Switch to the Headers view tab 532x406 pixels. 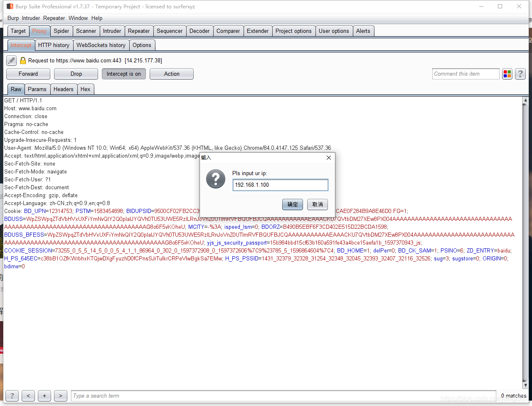pos(64,89)
